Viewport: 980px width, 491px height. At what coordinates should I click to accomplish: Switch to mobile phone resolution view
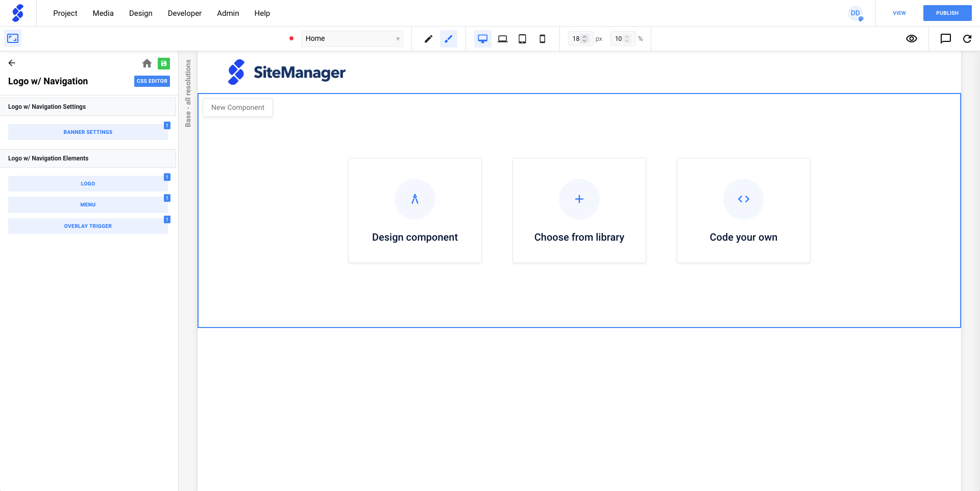click(543, 39)
